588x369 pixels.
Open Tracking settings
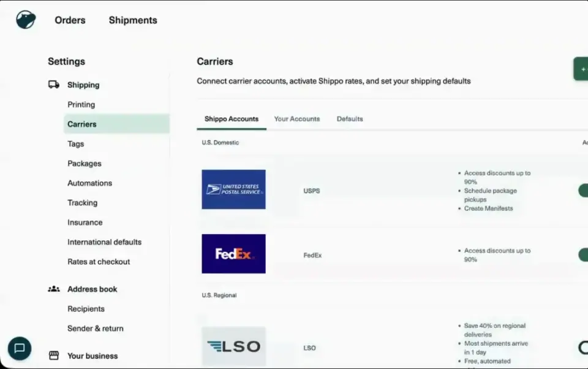coord(82,203)
